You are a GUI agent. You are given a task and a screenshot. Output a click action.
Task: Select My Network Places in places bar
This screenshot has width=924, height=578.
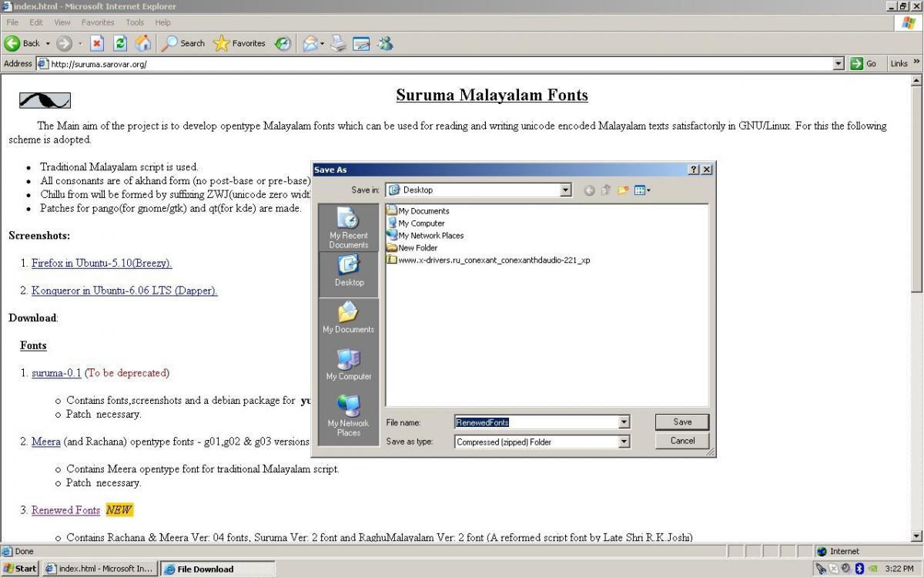349,415
